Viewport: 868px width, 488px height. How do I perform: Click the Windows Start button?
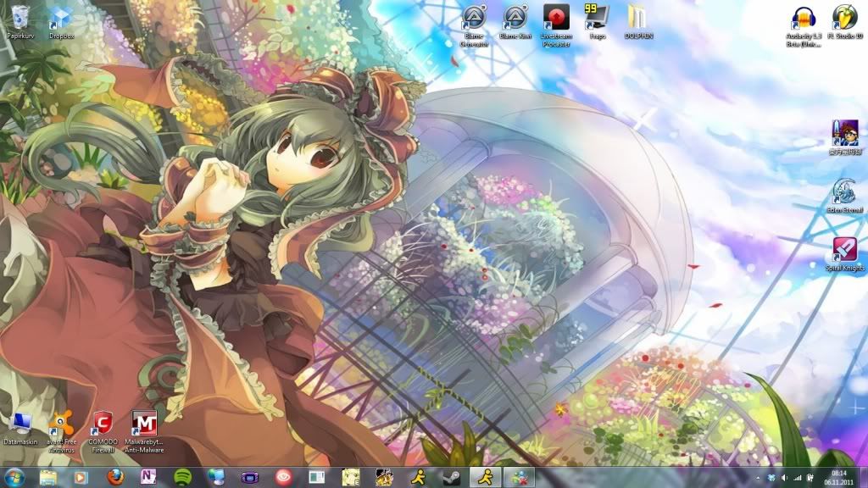(x=14, y=477)
